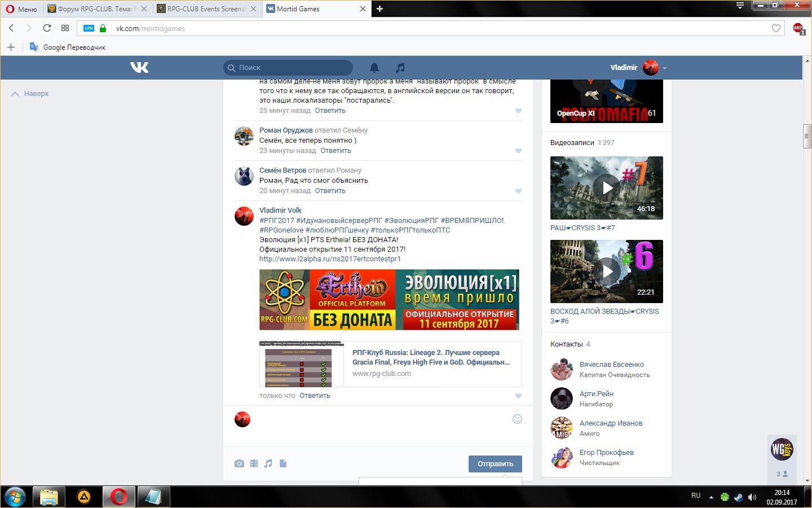Open contact Арти Рейн

pos(597,394)
